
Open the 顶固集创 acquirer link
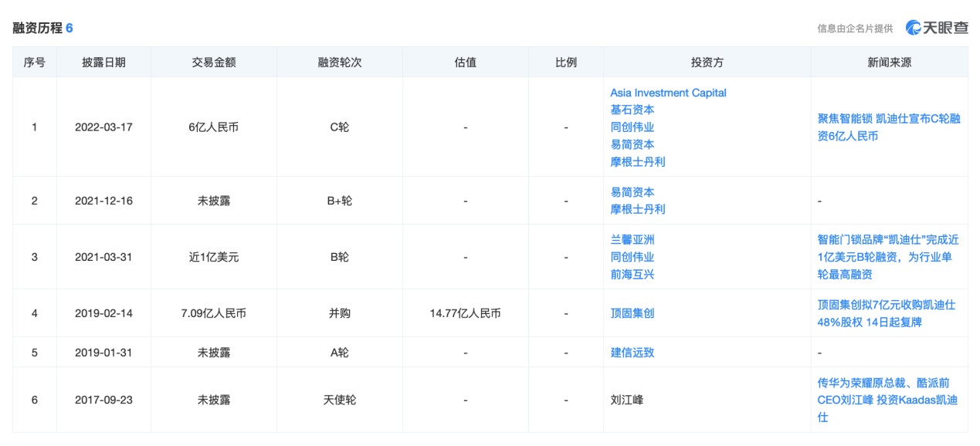(632, 313)
